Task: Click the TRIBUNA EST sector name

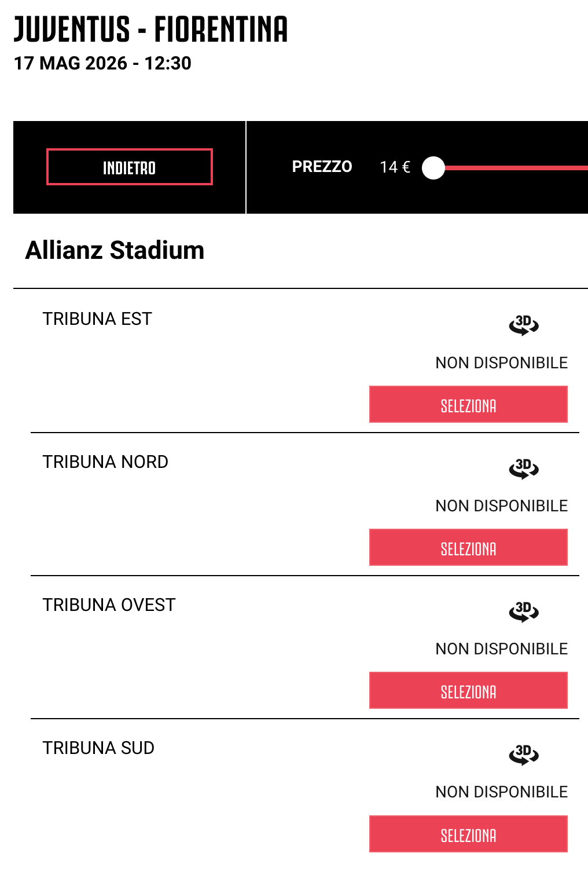Action: click(97, 319)
